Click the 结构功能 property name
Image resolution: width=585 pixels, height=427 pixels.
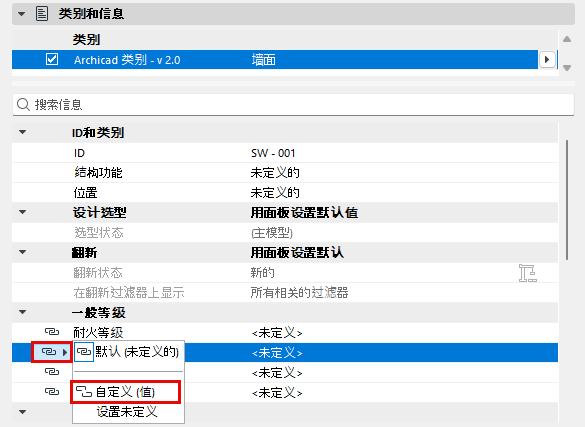(x=98, y=173)
